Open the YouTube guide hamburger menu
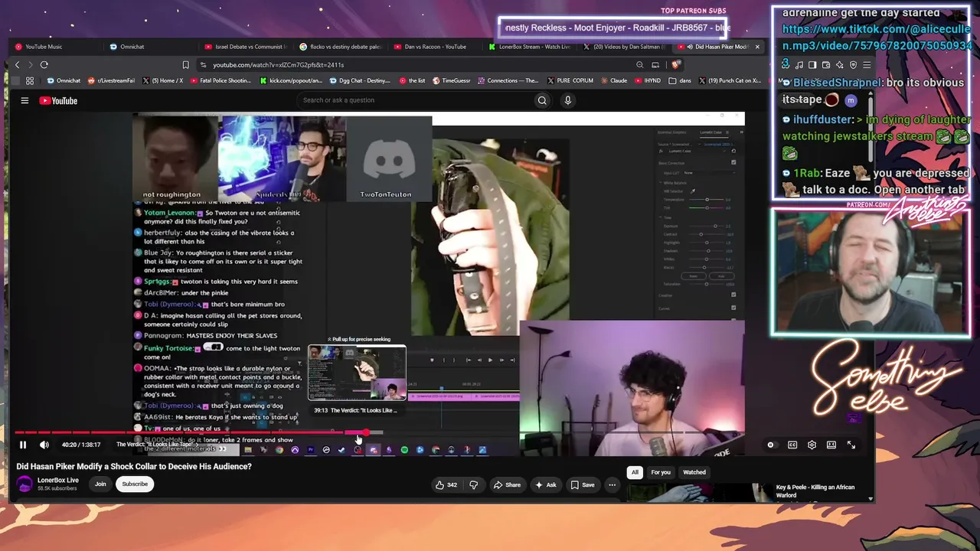This screenshot has height=551, width=980. (24, 100)
